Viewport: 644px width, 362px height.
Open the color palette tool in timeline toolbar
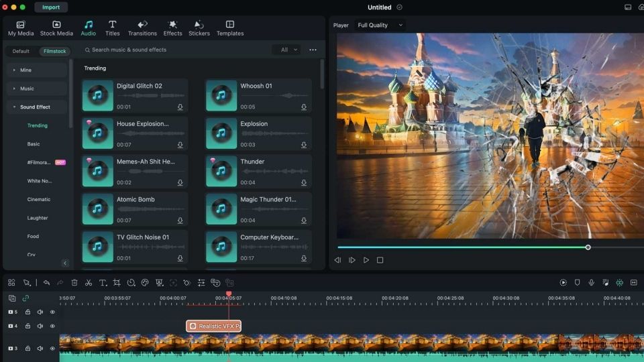(x=145, y=283)
